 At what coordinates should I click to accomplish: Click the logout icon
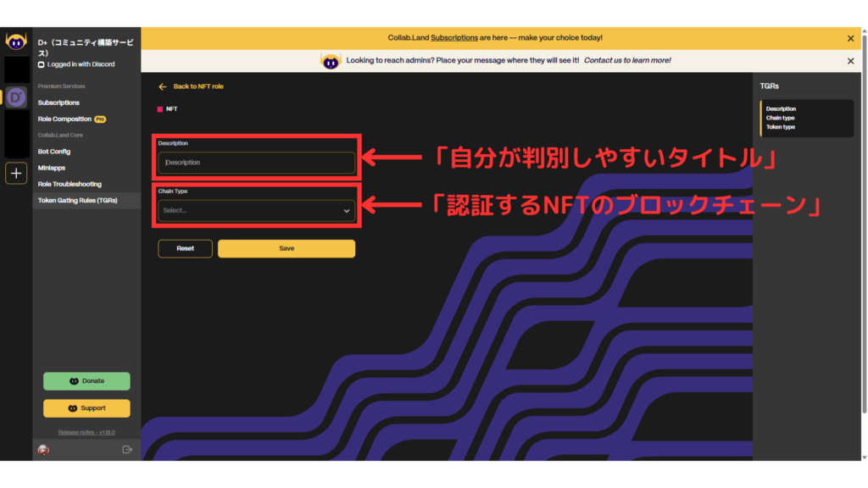[x=127, y=450]
